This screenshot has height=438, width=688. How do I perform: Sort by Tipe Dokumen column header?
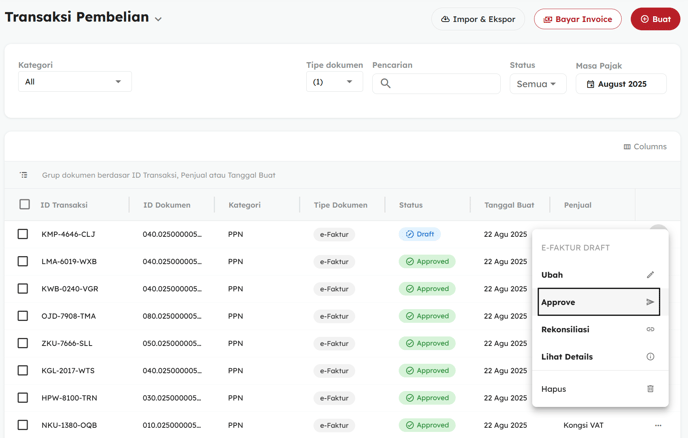tap(340, 205)
